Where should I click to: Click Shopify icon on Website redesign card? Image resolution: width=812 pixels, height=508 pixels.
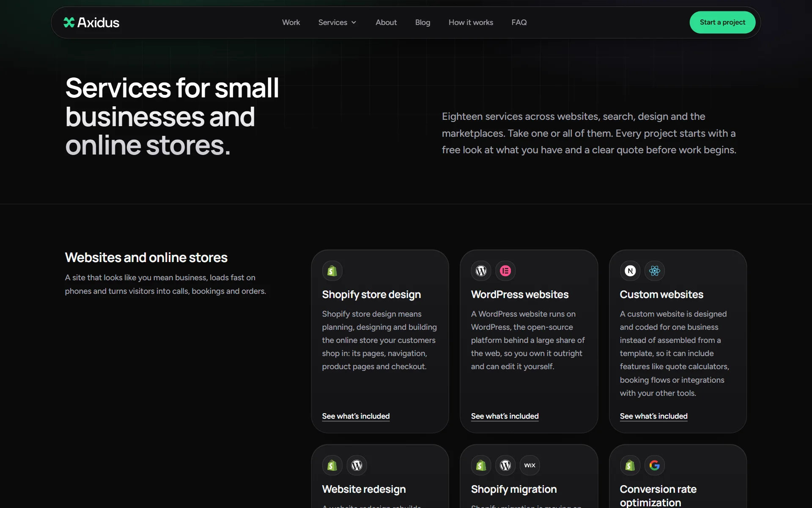click(x=332, y=465)
